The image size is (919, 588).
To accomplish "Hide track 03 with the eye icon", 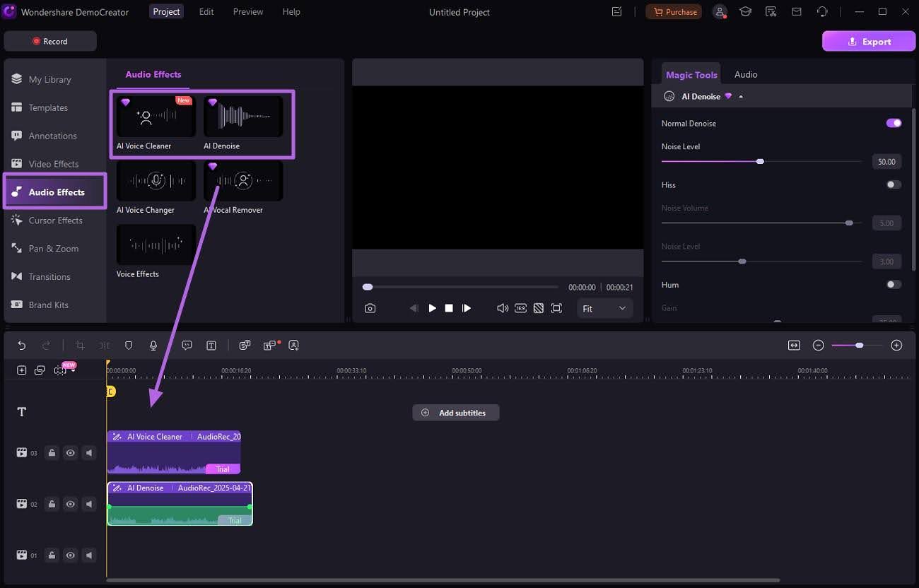I will point(70,452).
